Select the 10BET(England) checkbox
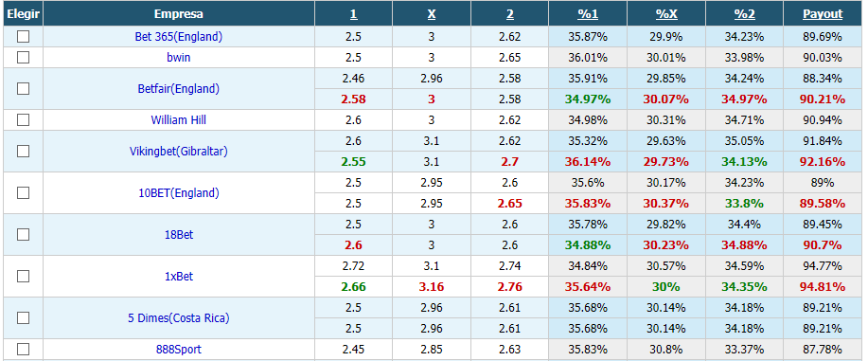The width and height of the screenshot is (868, 361). [23, 193]
